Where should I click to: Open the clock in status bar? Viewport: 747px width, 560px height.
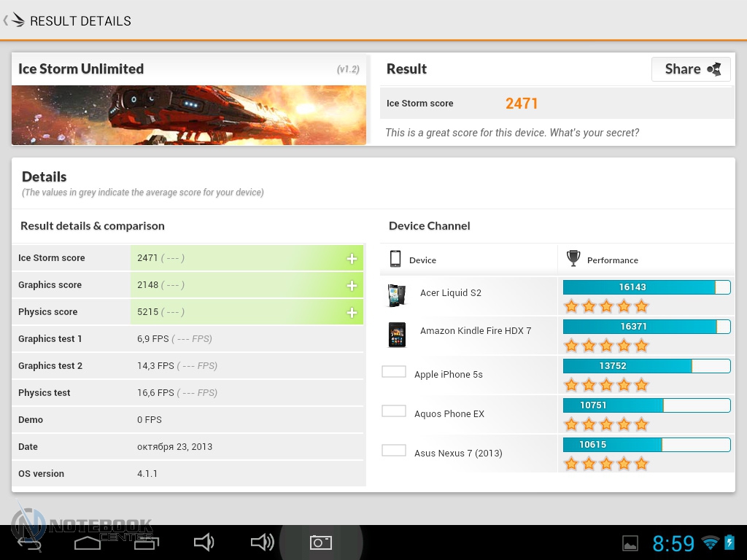673,543
